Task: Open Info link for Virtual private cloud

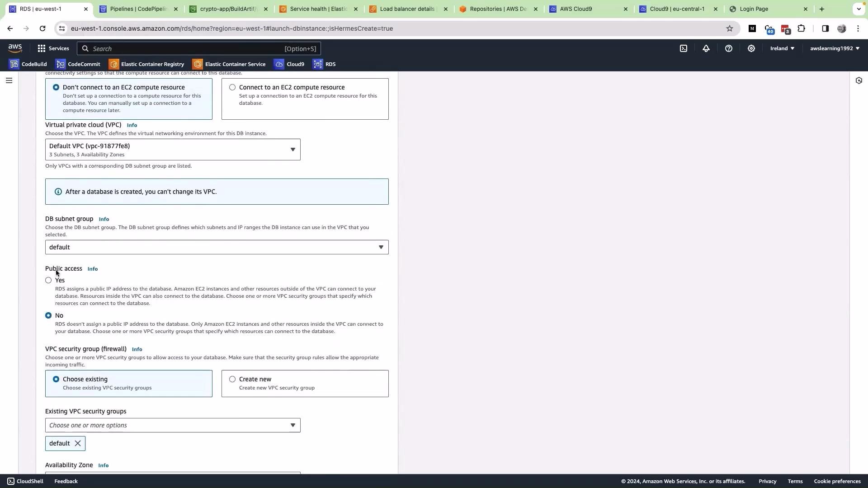Action: pyautogui.click(x=132, y=125)
